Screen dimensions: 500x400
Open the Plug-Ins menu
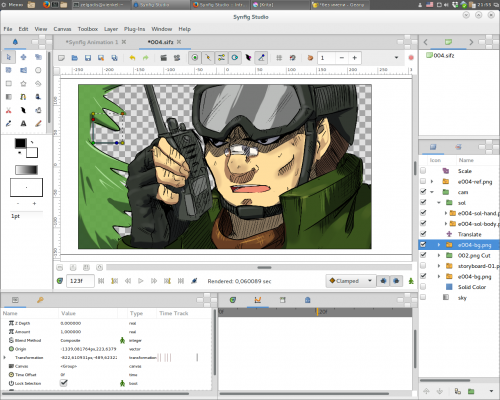coord(134,29)
